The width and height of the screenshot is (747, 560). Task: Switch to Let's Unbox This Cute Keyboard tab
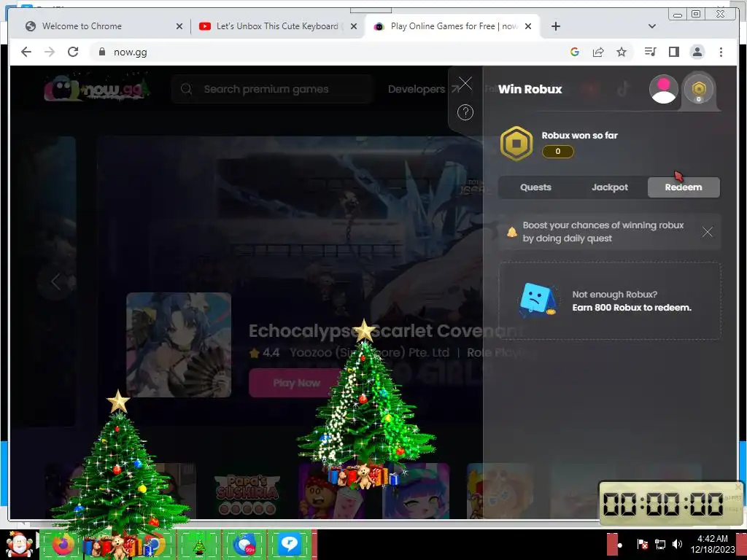(277, 26)
